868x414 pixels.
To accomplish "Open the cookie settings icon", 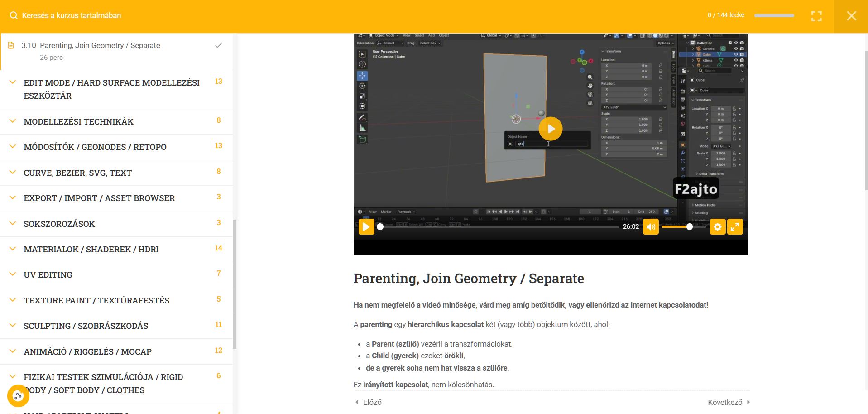I will (x=18, y=396).
